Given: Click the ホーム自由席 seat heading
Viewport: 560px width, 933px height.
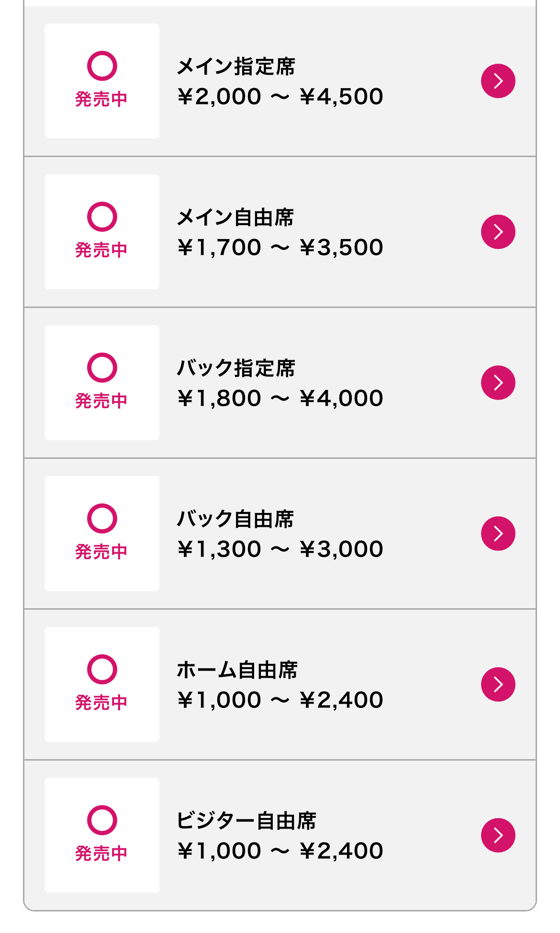Looking at the screenshot, I should [x=237, y=670].
